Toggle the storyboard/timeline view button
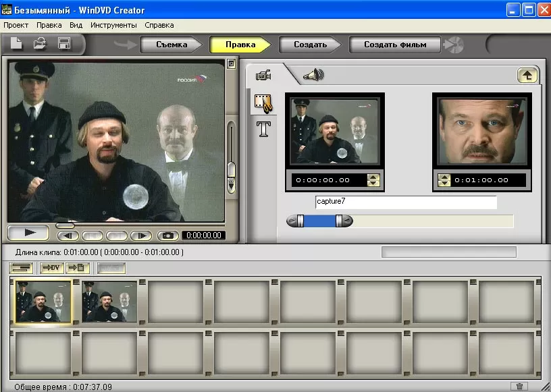551x392 pixels. [x=22, y=268]
